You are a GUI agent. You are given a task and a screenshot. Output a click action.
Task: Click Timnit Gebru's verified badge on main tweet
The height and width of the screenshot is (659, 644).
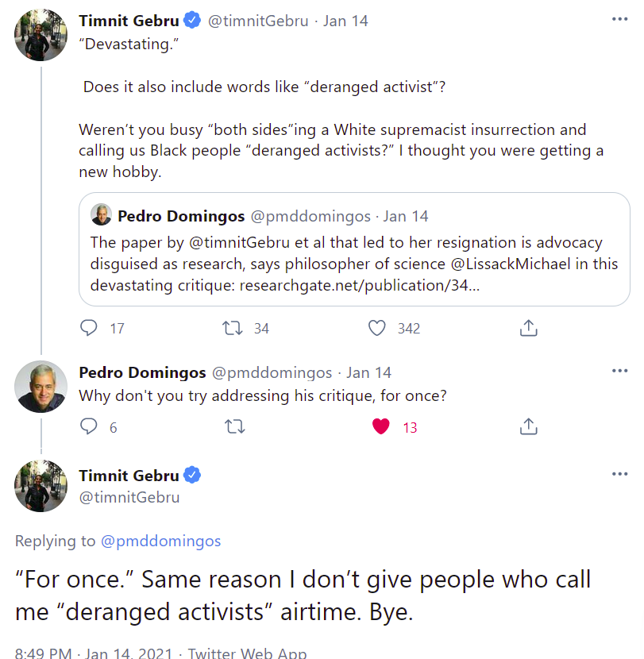click(x=192, y=476)
